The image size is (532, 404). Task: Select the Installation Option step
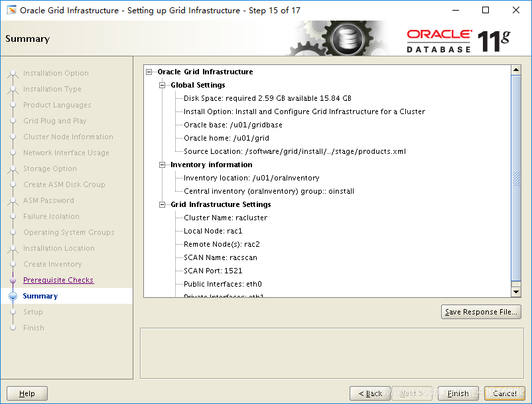click(56, 73)
